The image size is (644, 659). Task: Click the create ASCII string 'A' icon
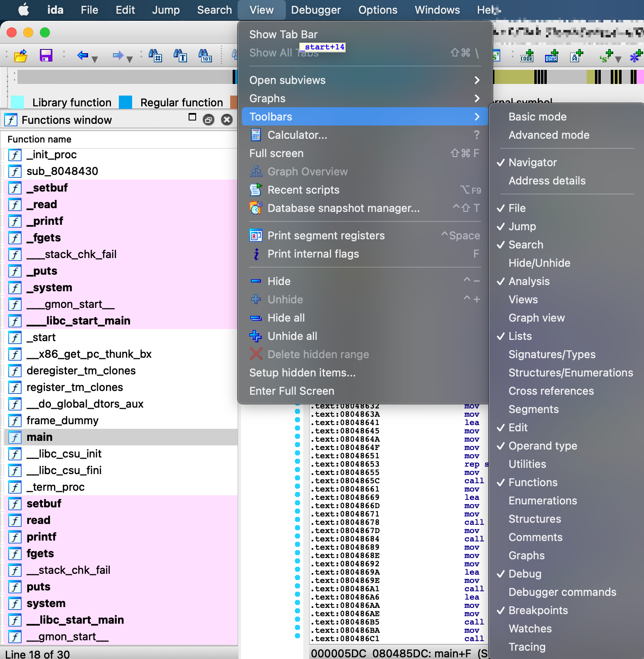click(577, 56)
